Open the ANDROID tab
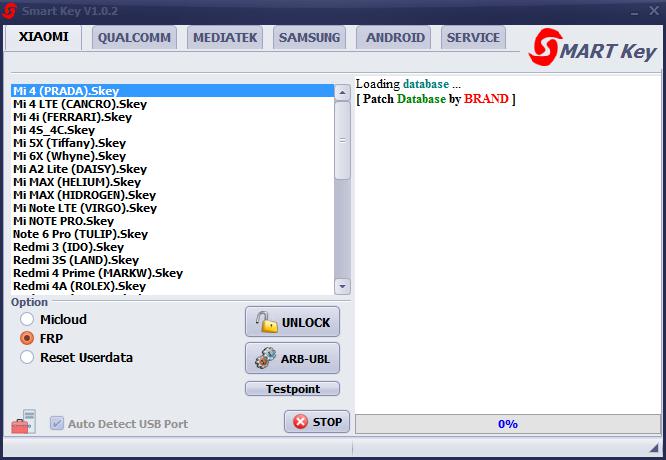666x460 pixels. pyautogui.click(x=394, y=38)
